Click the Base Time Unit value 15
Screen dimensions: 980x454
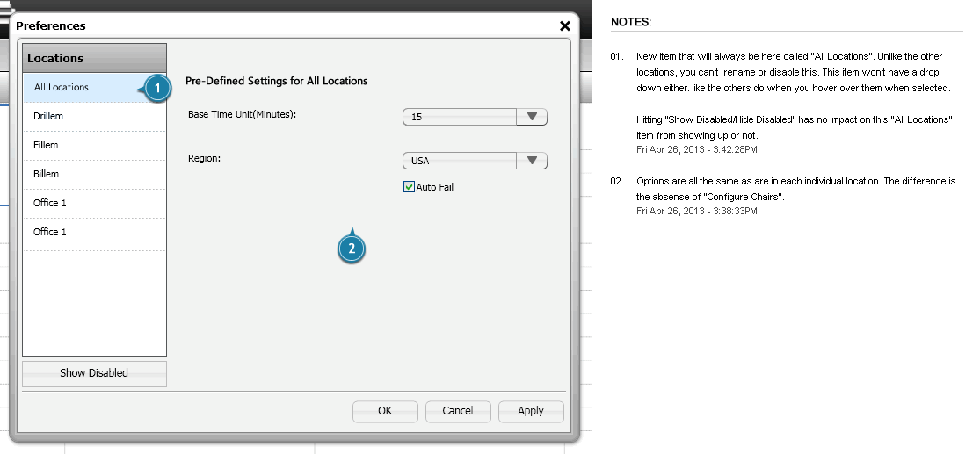click(x=460, y=117)
